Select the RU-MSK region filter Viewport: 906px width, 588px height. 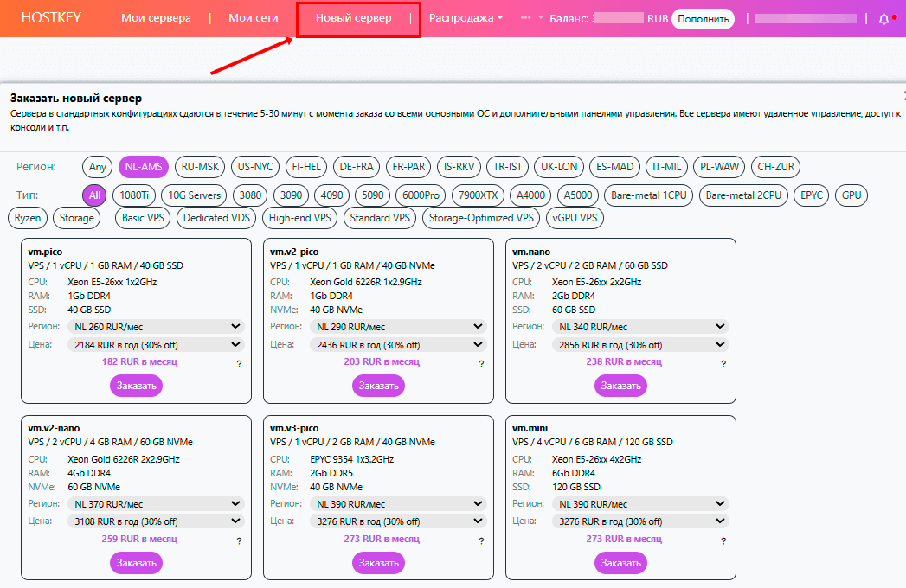pos(199,167)
